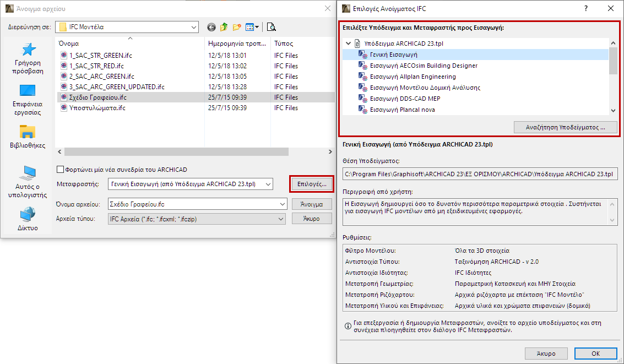
Task: Click the Plancal nova translator icon
Action: tap(363, 110)
